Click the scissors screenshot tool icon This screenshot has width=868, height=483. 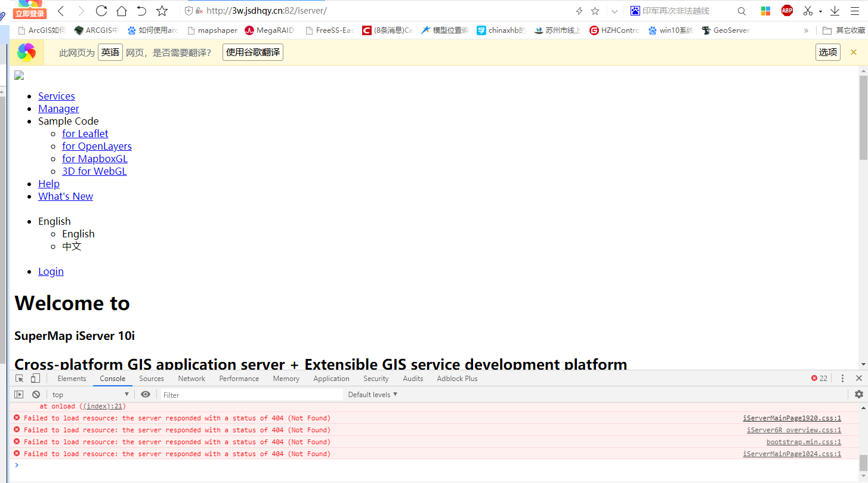coord(808,11)
